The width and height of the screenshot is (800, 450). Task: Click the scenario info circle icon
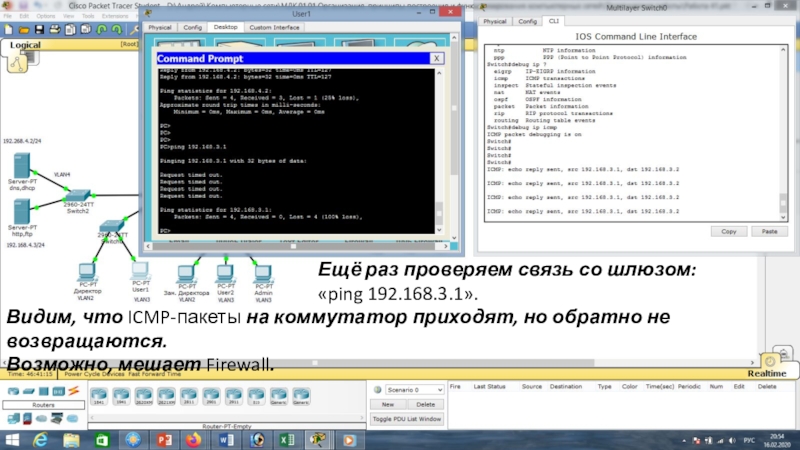click(378, 390)
